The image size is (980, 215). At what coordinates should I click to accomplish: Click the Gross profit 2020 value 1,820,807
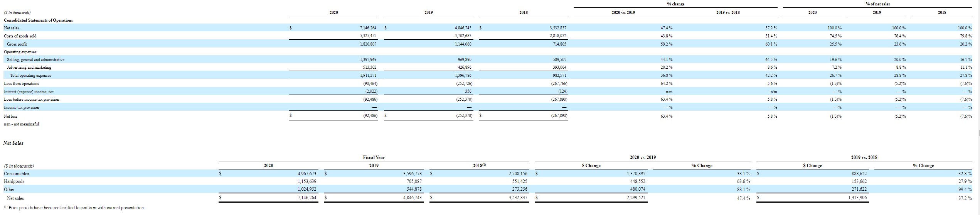pos(368,44)
